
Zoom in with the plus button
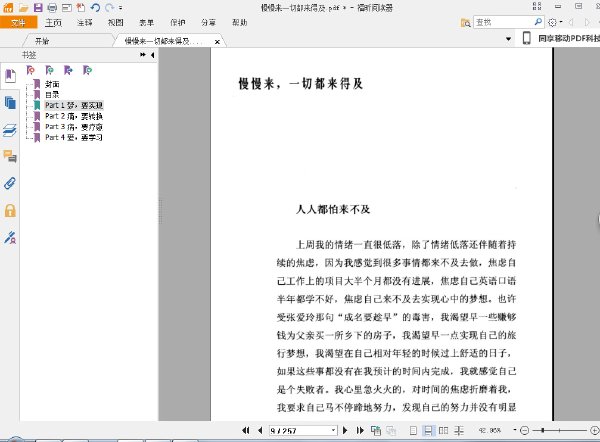click(x=595, y=431)
